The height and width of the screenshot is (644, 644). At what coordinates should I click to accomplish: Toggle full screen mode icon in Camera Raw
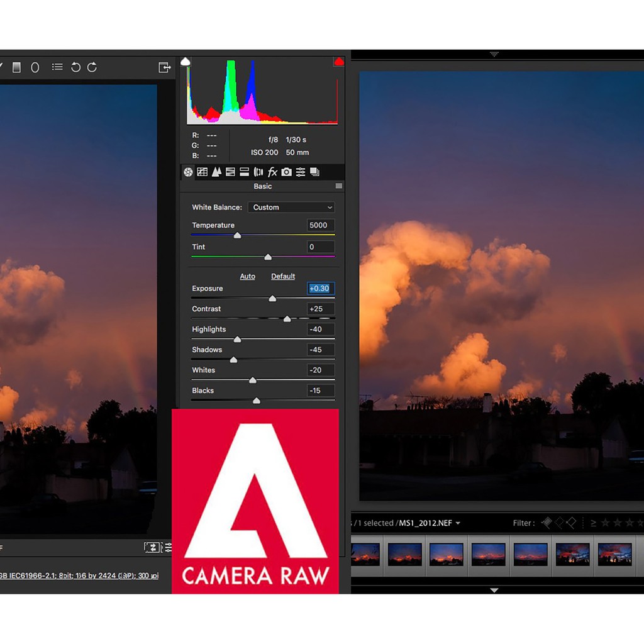pos(164,67)
